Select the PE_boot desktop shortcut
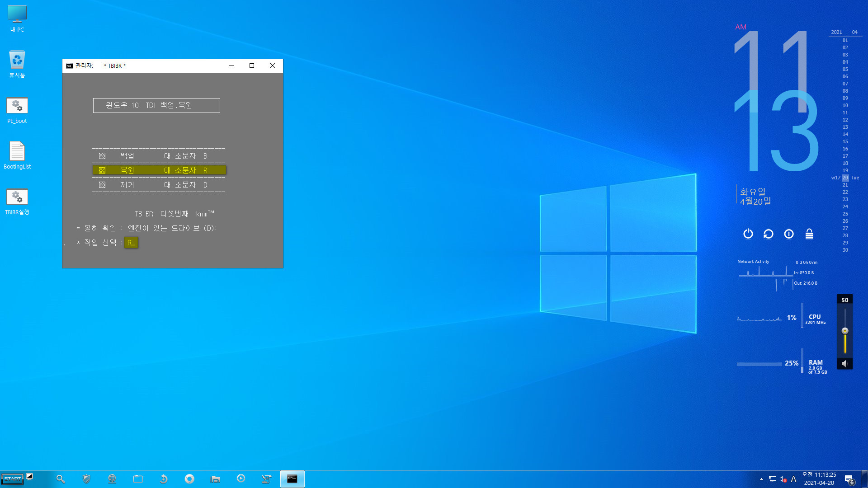 point(17,110)
